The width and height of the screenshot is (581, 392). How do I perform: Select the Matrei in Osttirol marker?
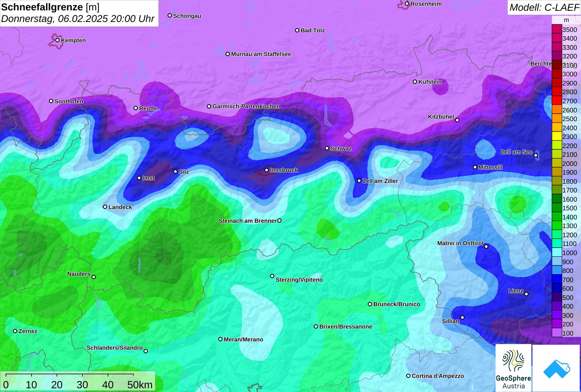[486, 246]
